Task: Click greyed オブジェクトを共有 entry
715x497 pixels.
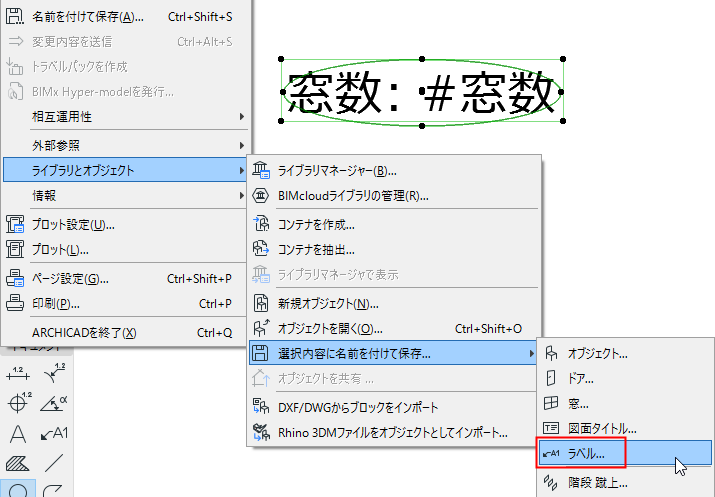Action: tap(394, 378)
